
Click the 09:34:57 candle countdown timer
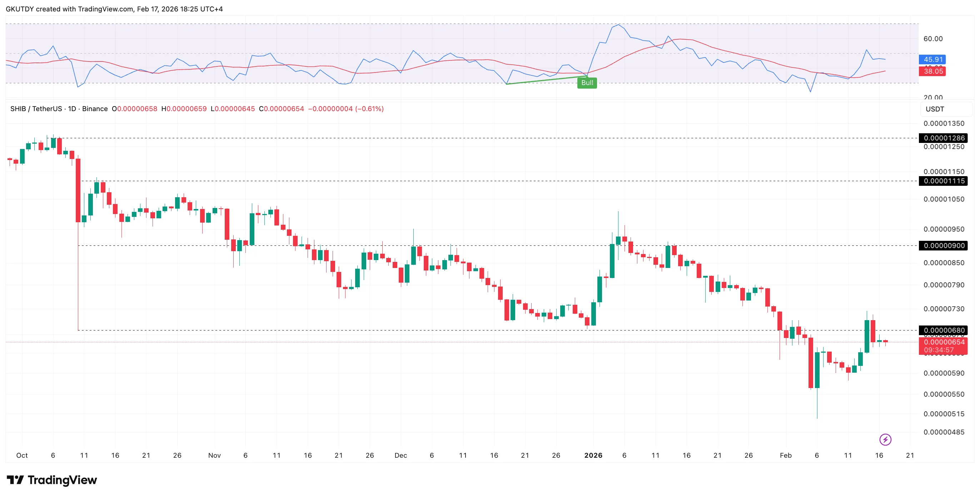pos(939,350)
